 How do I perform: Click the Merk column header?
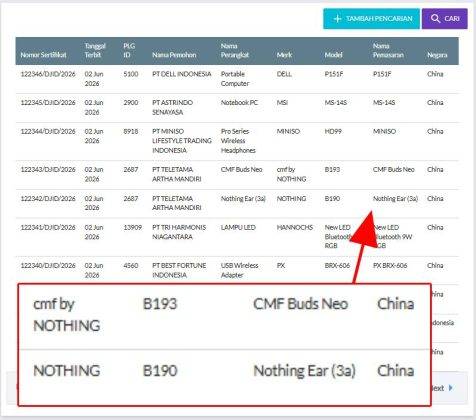[284, 55]
